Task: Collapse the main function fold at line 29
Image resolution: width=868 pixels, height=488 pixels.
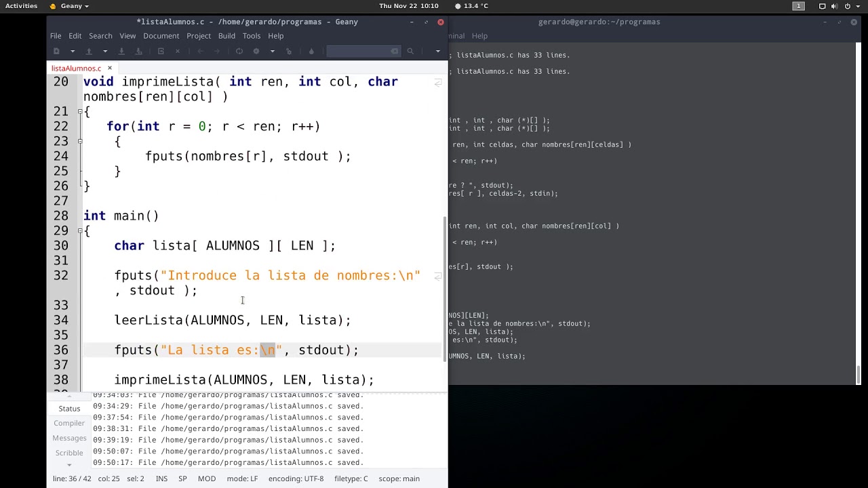Action: pos(80,230)
